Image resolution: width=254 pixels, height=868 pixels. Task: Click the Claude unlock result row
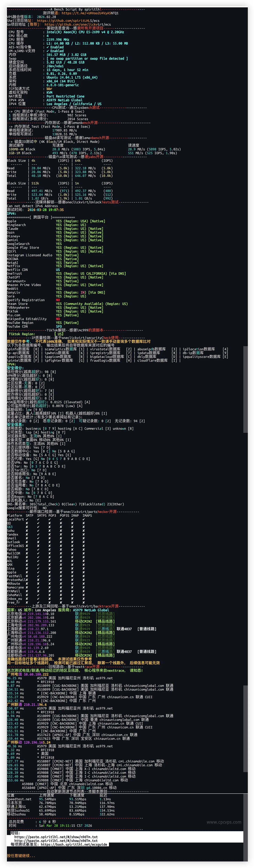pyautogui.click(x=55, y=228)
